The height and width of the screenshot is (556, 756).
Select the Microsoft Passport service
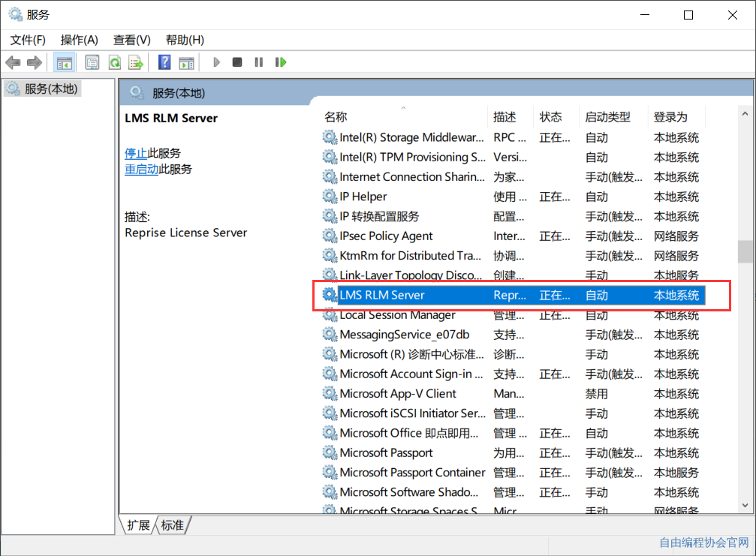pos(513,453)
